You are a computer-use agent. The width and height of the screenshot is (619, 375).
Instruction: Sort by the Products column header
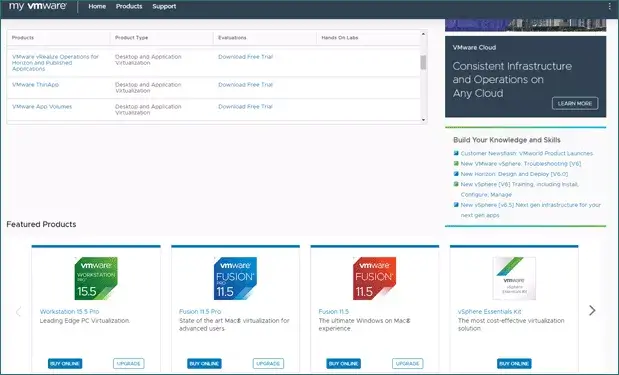pos(23,38)
